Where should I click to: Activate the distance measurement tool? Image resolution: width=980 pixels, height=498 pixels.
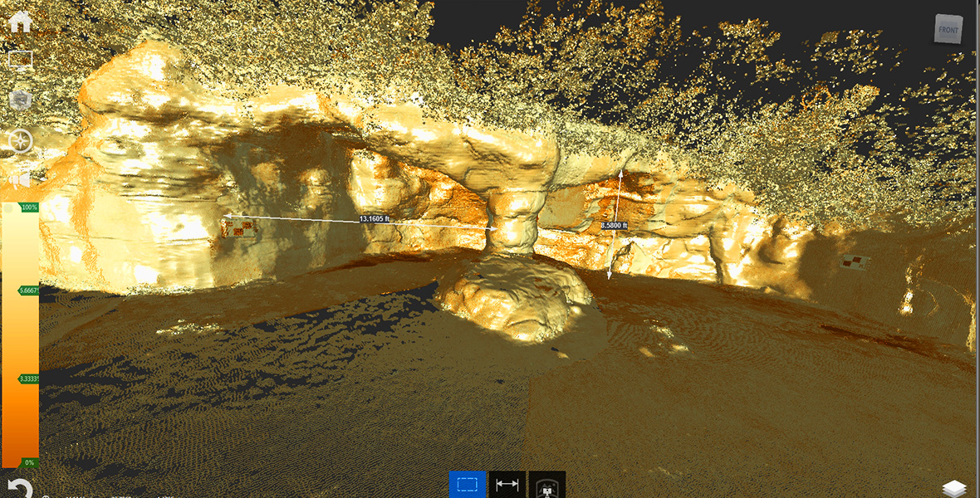coord(507,485)
